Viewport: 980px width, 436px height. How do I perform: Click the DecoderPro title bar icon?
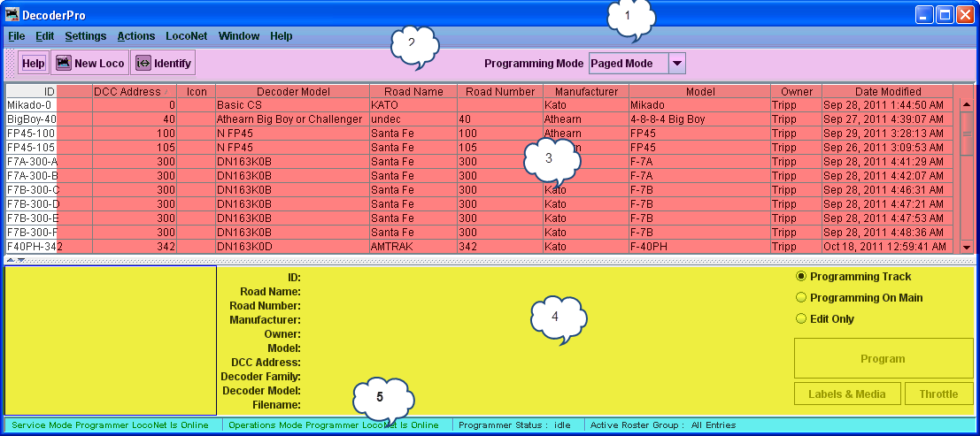tap(12, 15)
